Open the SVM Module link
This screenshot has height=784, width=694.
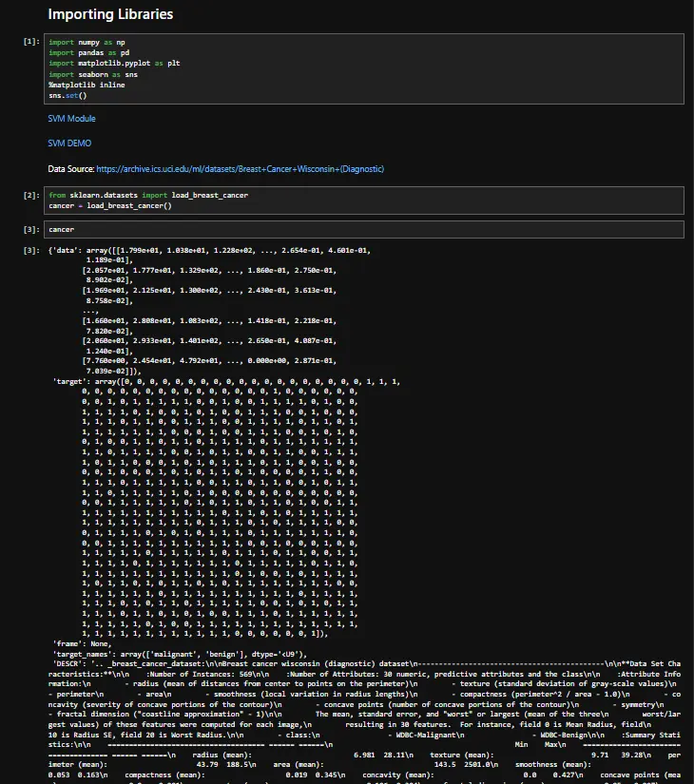point(71,119)
